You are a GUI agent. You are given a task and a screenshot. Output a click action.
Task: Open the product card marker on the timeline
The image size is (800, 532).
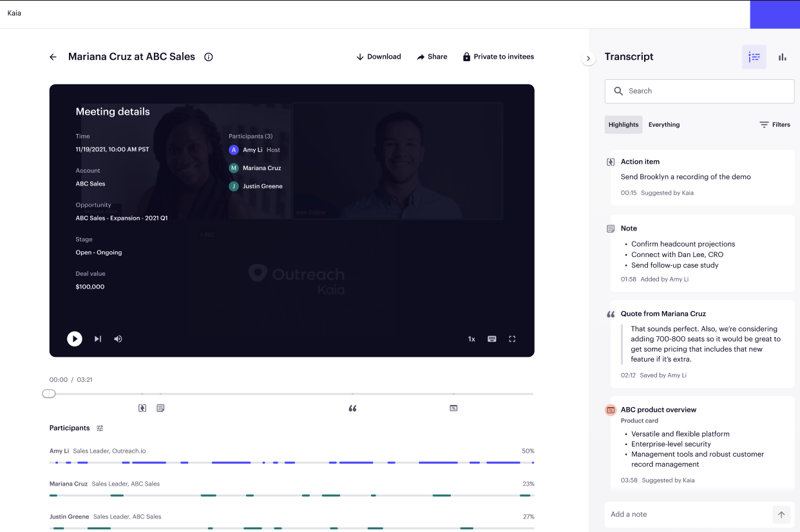[453, 408]
